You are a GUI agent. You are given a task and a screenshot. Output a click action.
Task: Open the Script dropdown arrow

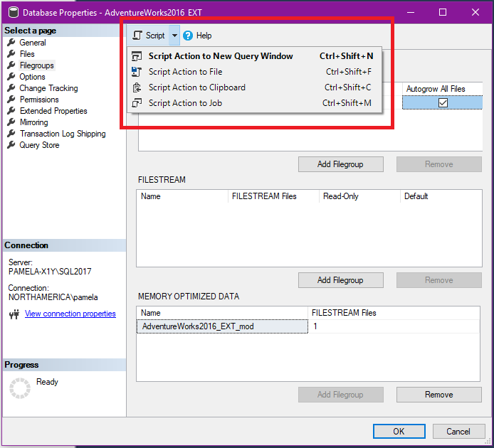(174, 36)
